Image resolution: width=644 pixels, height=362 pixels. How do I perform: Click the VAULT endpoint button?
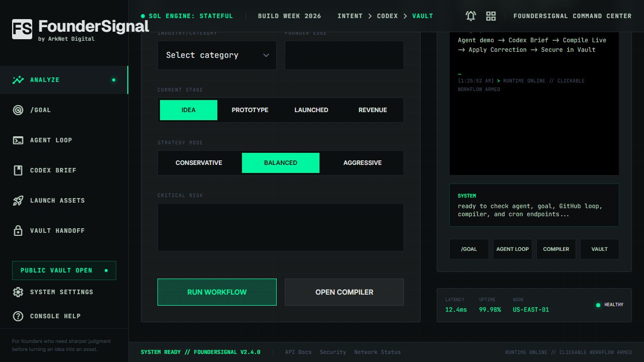[x=600, y=249]
